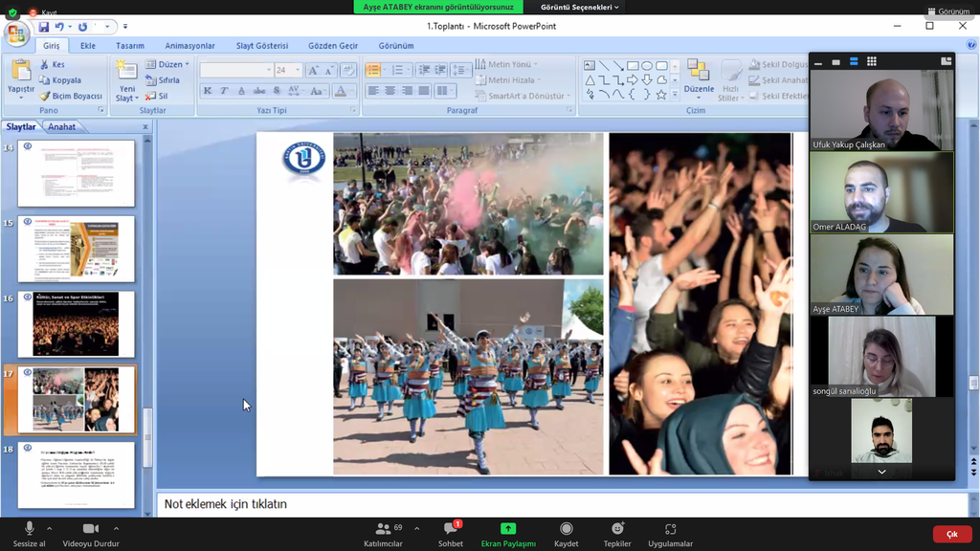Center the text in Paragraf group
The width and height of the screenshot is (980, 551).
390,91
